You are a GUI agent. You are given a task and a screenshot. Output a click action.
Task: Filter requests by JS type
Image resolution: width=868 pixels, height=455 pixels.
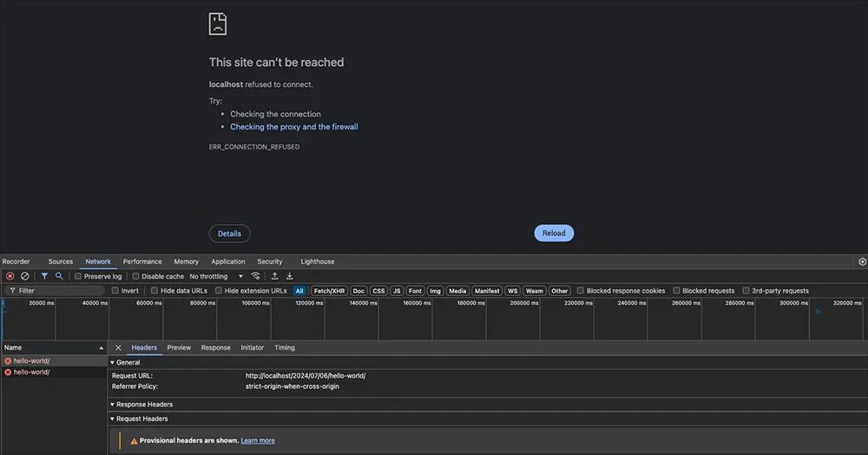(x=397, y=291)
